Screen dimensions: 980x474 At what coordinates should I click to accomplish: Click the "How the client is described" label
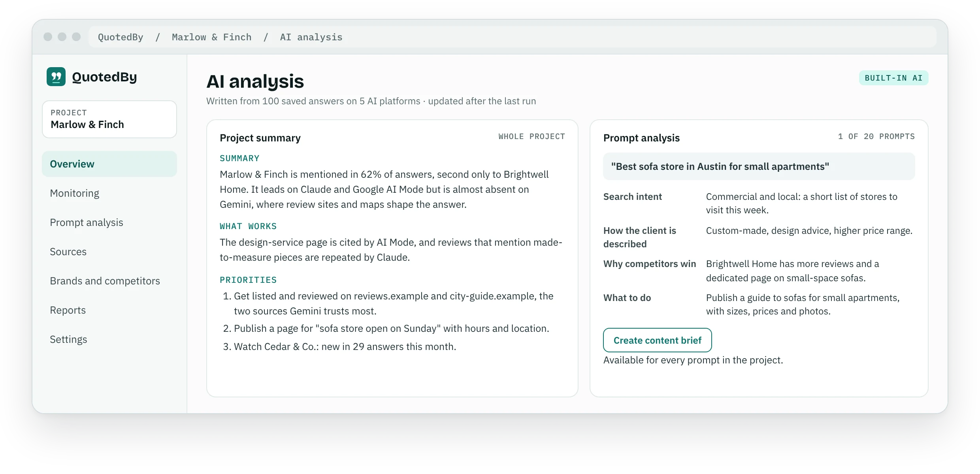point(640,237)
